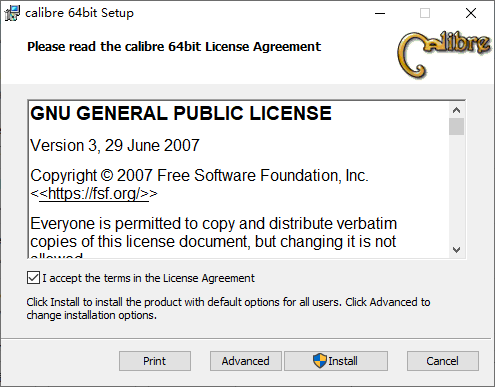The width and height of the screenshot is (495, 387).
Task: Click the "I accept the terms" label text
Action: 148,278
